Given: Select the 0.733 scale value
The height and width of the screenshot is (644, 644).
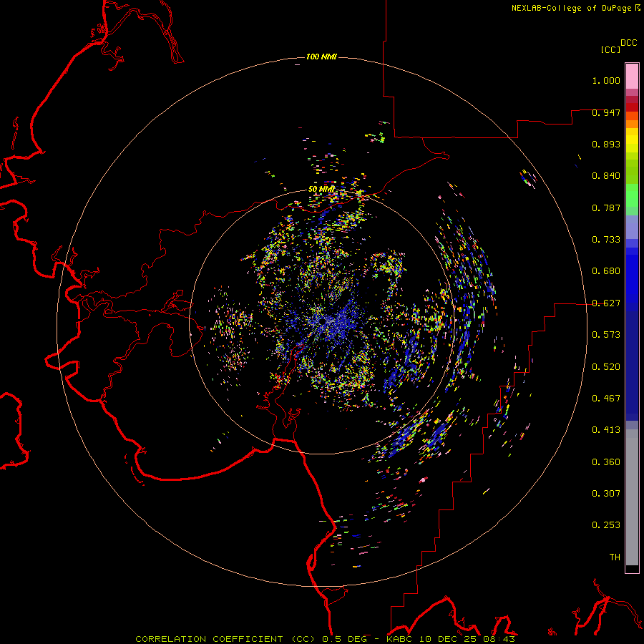Looking at the screenshot, I should 606,240.
